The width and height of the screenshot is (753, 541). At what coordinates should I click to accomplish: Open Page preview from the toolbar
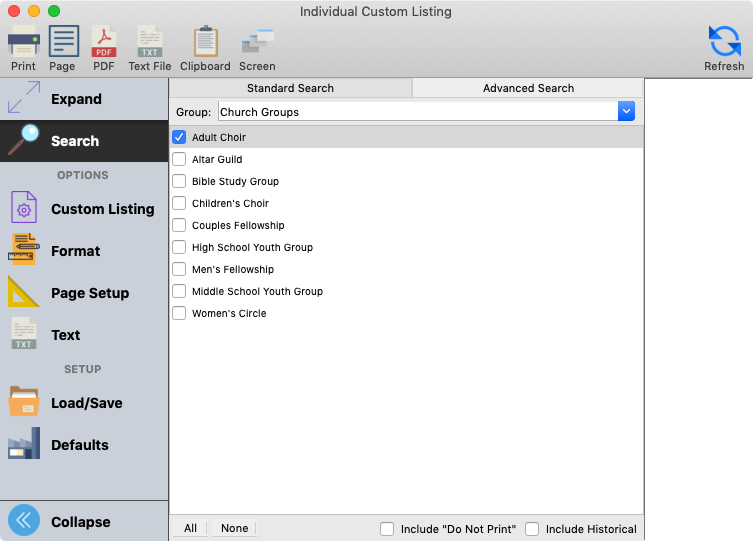pyautogui.click(x=63, y=45)
